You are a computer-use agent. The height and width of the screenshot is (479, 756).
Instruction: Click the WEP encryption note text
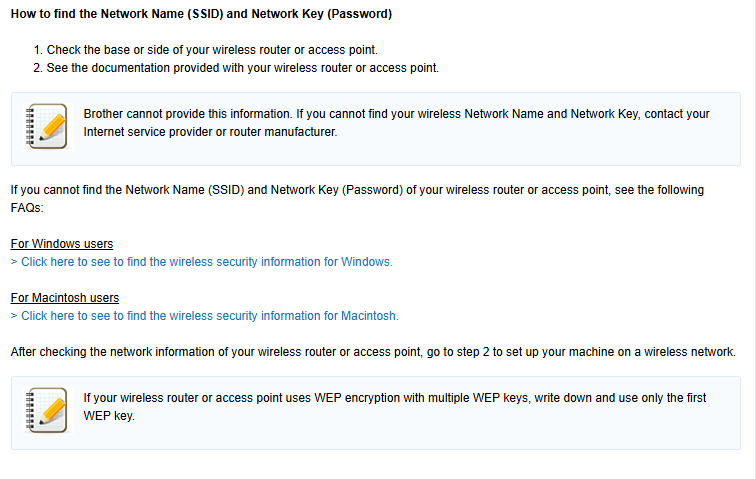coord(394,407)
